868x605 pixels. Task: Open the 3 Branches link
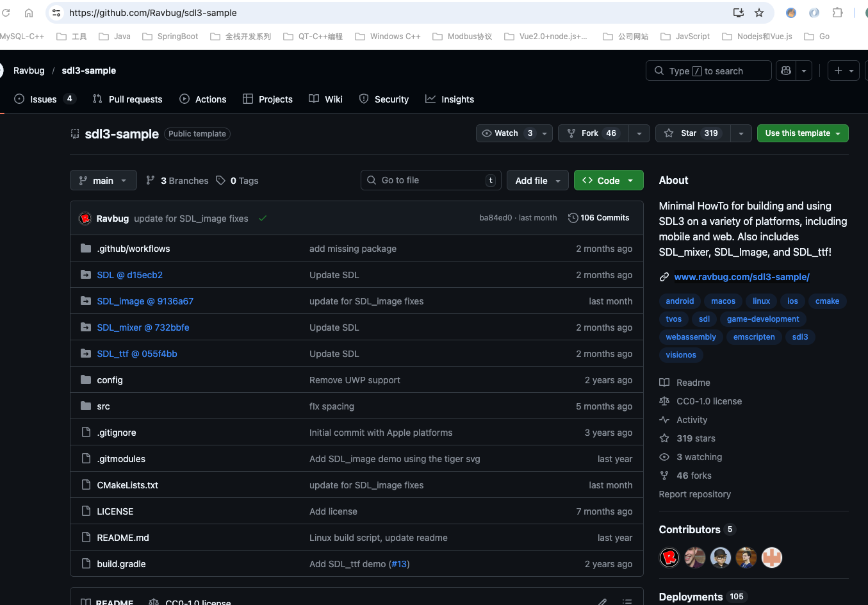click(177, 181)
